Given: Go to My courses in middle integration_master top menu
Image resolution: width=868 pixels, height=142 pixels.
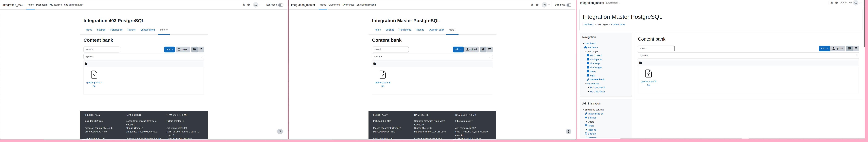Looking at the screenshot, I should click(x=348, y=5).
